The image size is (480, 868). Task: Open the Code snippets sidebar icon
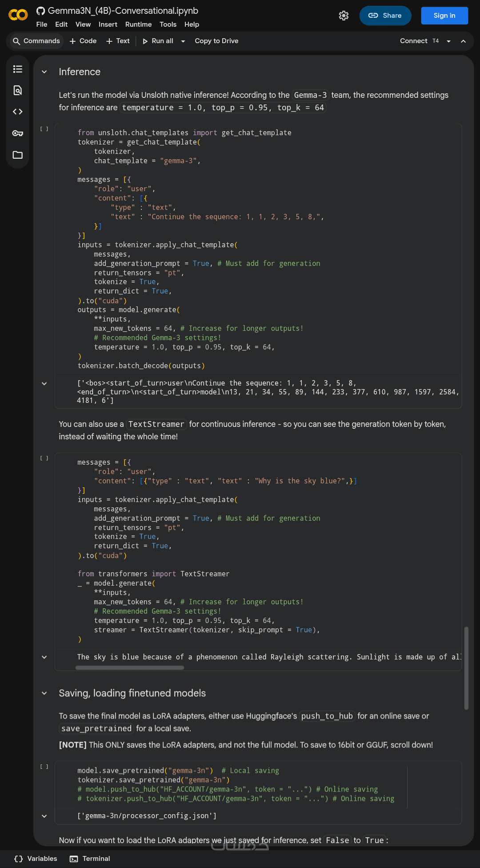click(18, 112)
